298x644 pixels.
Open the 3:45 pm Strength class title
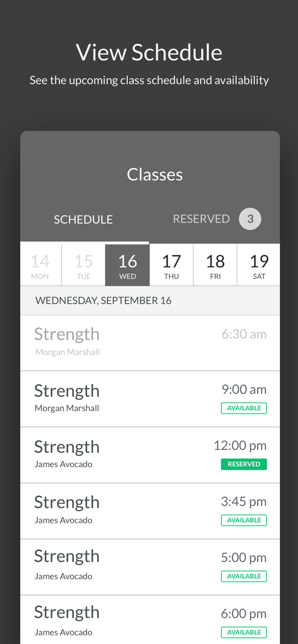pyautogui.click(x=67, y=502)
